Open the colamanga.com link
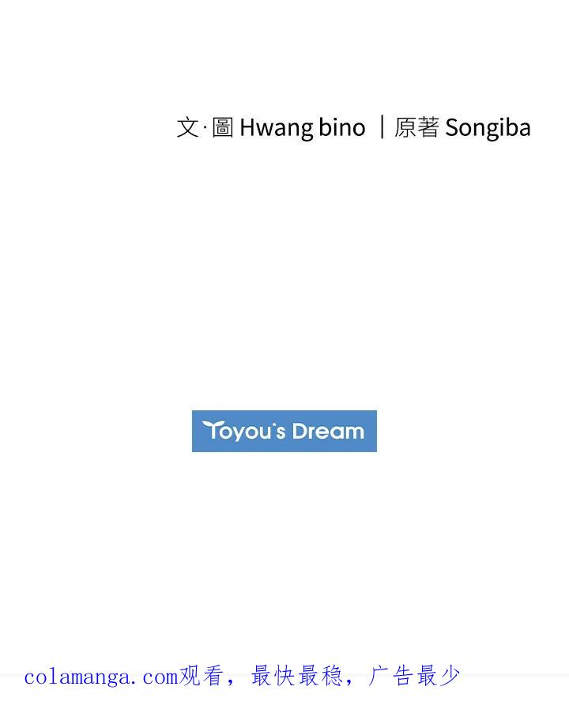Image resolution: width=569 pixels, height=728 pixels. click(x=100, y=677)
